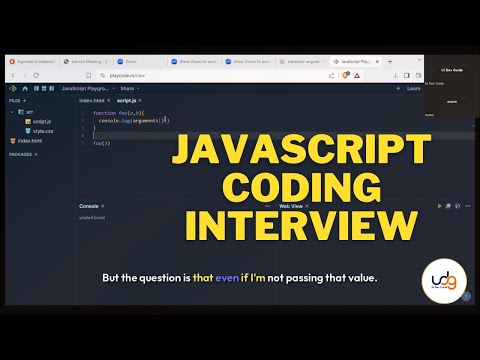Add a new file with the FILES plus icon
Screen dimensions: 480x360
[24, 100]
